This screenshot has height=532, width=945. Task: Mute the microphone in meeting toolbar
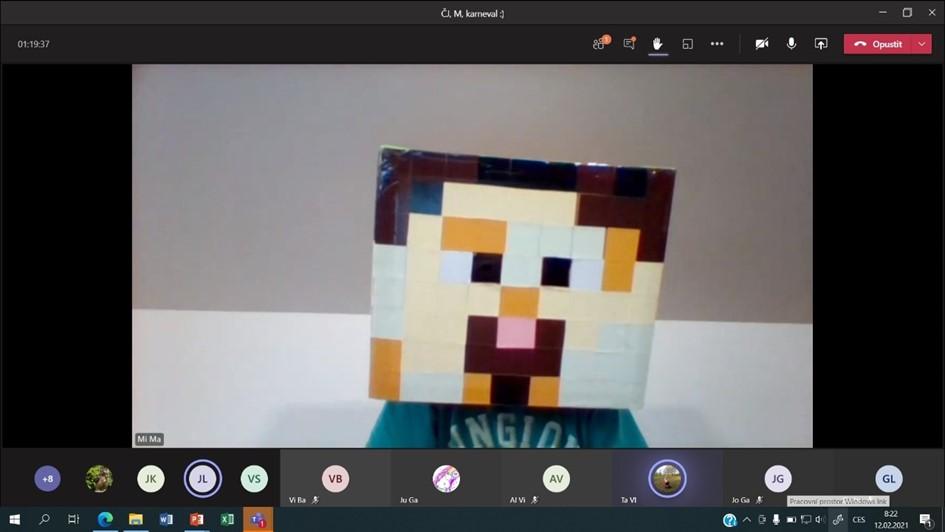click(x=791, y=43)
